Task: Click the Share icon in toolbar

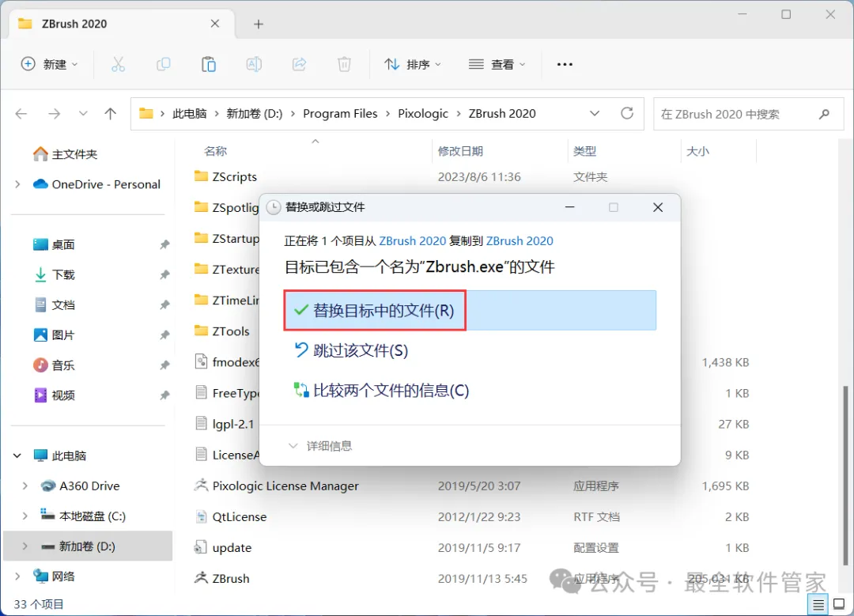Action: 299,64
